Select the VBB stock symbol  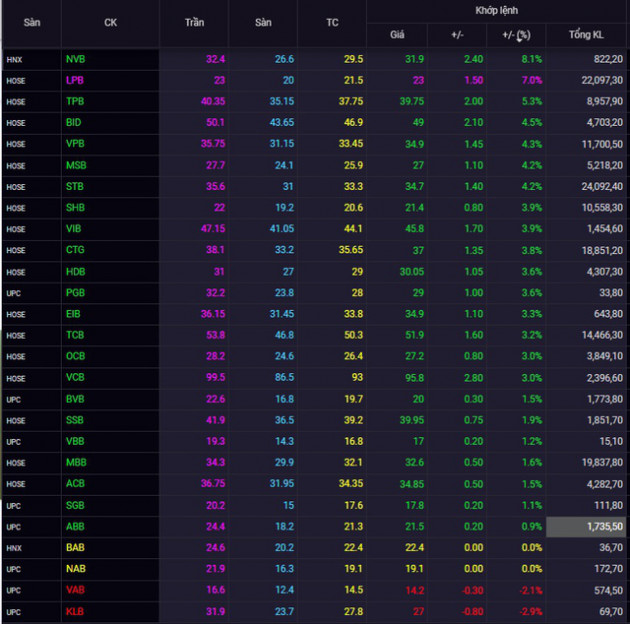coord(75,441)
